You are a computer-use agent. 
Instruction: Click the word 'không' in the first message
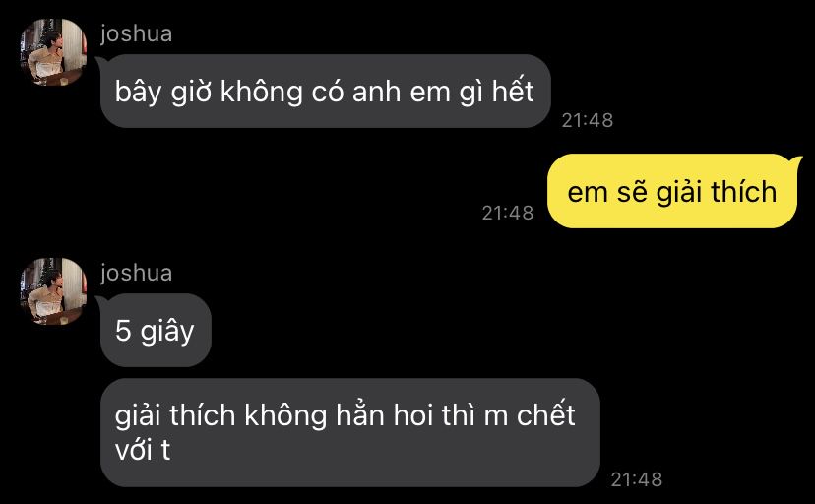tap(262, 92)
